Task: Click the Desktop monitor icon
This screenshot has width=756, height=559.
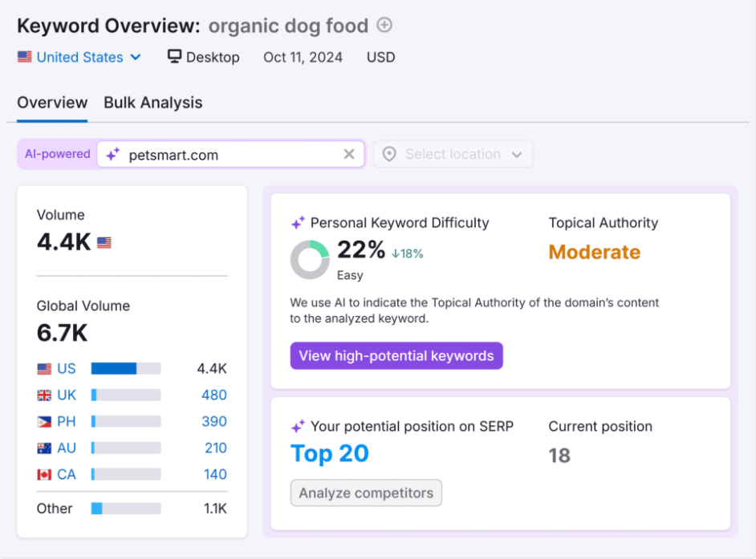Action: 175,57
